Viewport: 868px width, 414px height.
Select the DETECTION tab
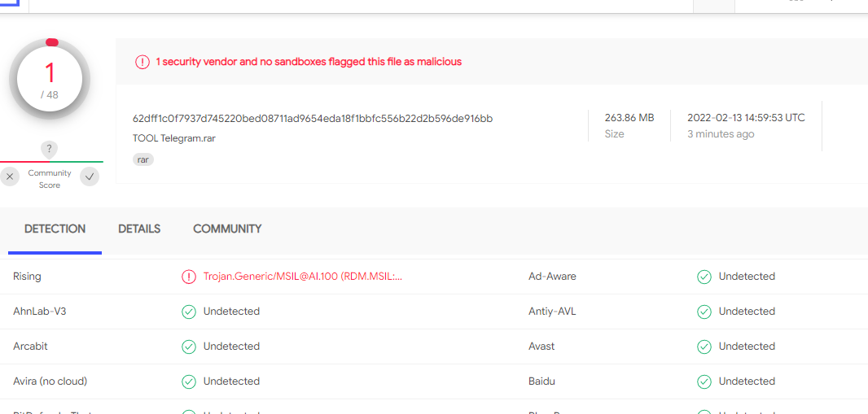(55, 229)
